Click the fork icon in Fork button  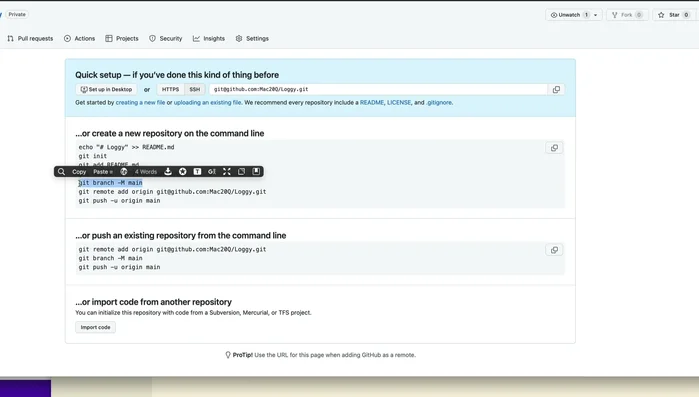[615, 15]
